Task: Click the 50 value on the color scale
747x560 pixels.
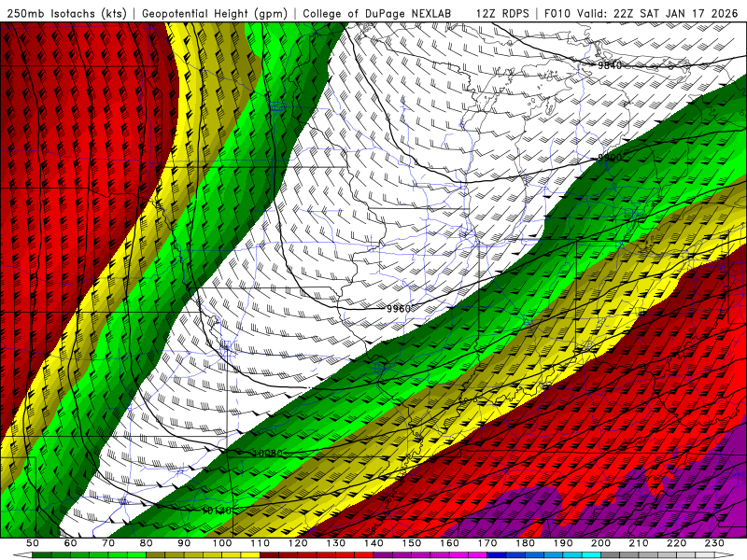Action: (x=33, y=543)
